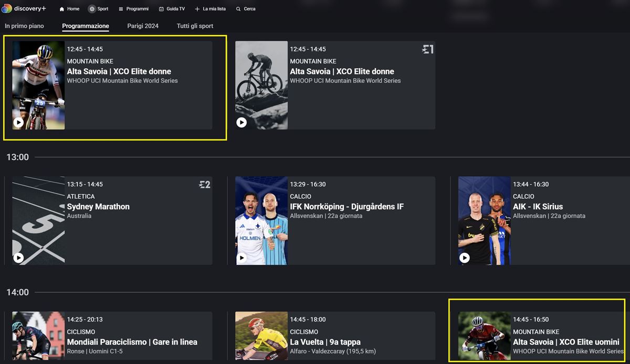Viewport: 630px width, 364px height.
Task: Open the Home navigation item
Action: tap(69, 9)
